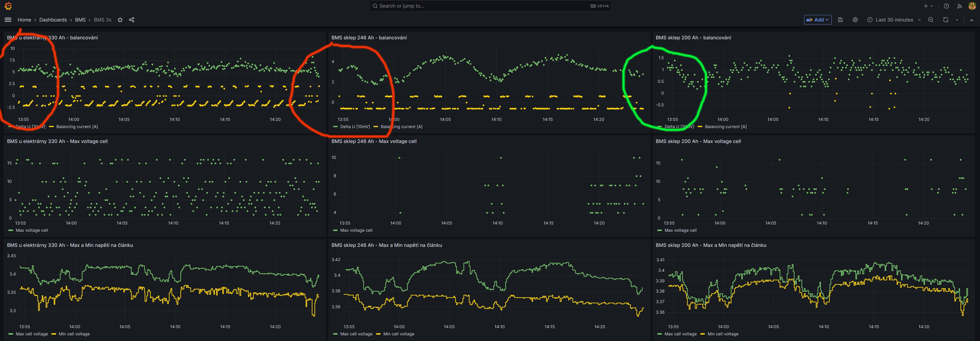Click the share dashboard icon

tap(132, 20)
